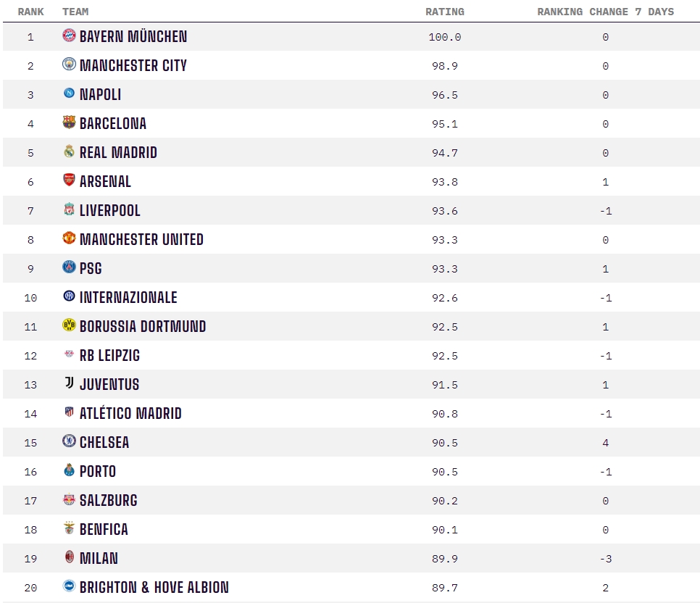The width and height of the screenshot is (700, 603).
Task: Open the Manchester United team name
Action: (x=141, y=239)
